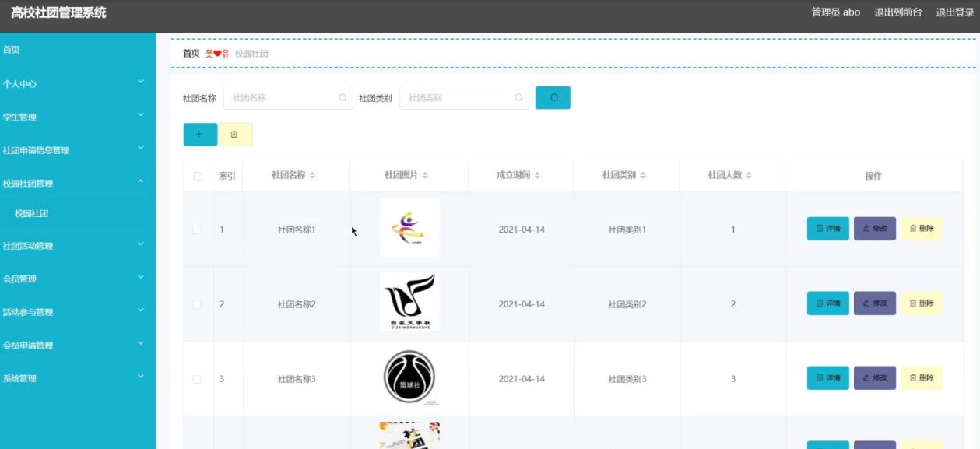Click 删除 for 社团名称1

[x=922, y=229]
